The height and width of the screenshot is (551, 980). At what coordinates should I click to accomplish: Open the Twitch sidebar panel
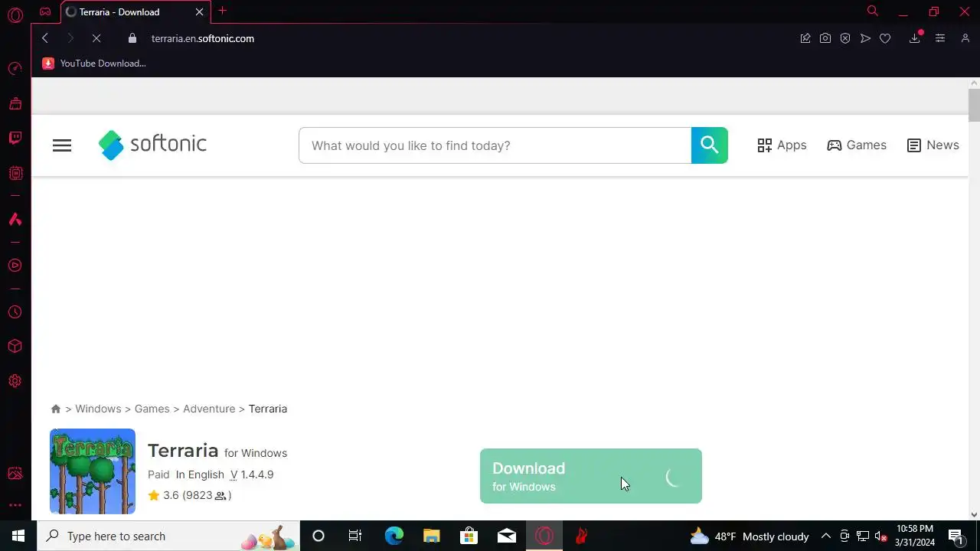[15, 139]
